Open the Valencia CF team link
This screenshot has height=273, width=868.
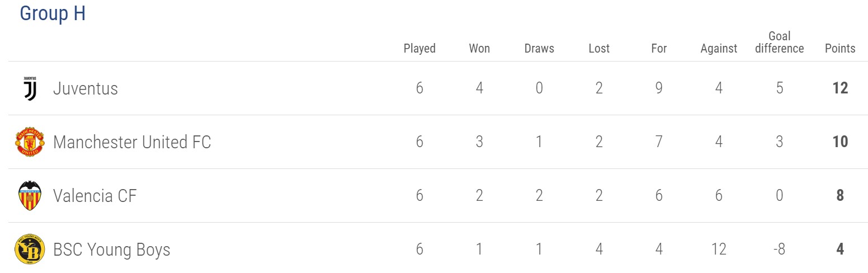pyautogui.click(x=95, y=196)
